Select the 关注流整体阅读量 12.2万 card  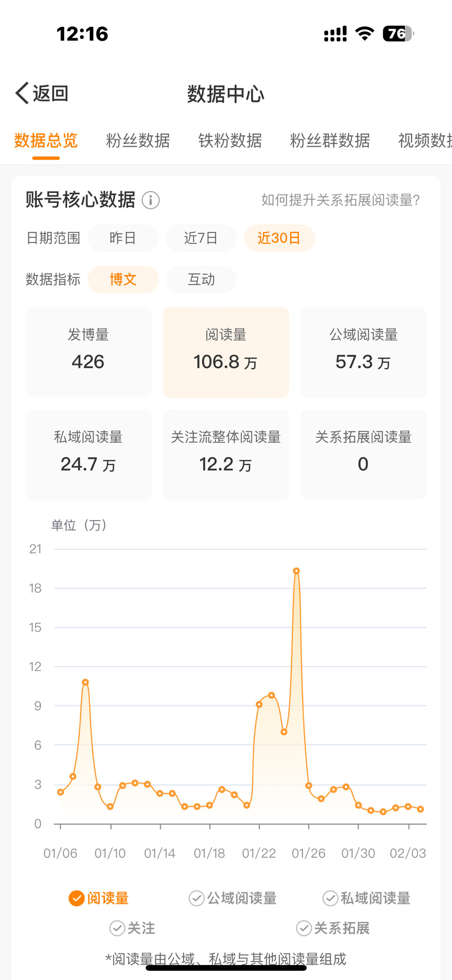click(x=226, y=454)
